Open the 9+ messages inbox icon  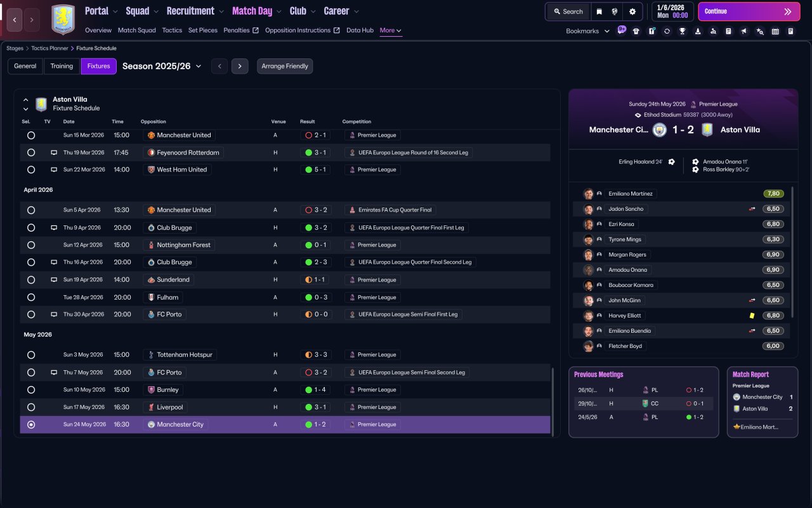pos(622,30)
